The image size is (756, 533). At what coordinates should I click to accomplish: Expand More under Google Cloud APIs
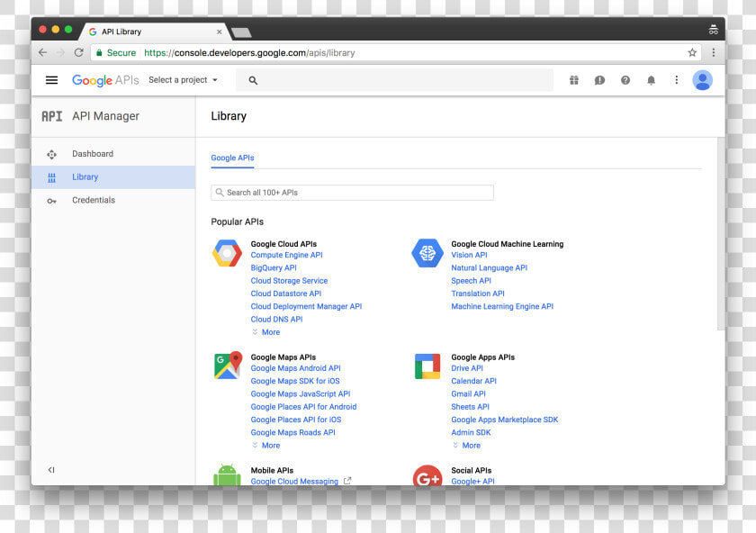pyautogui.click(x=265, y=332)
